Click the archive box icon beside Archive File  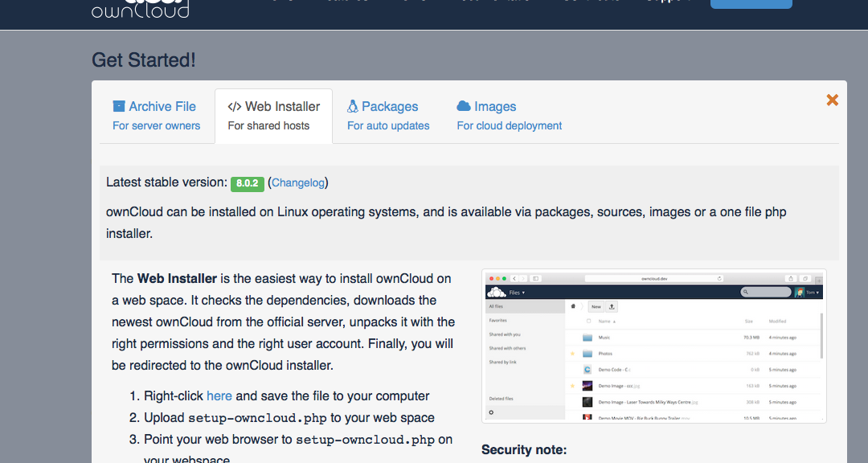(x=118, y=106)
